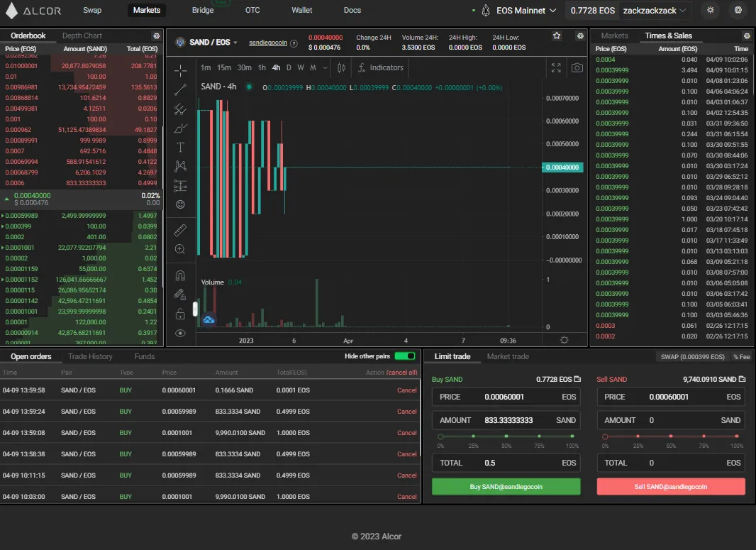Open chart axis settings gear at bottom right
This screenshot has height=550, width=756.
tap(564, 340)
